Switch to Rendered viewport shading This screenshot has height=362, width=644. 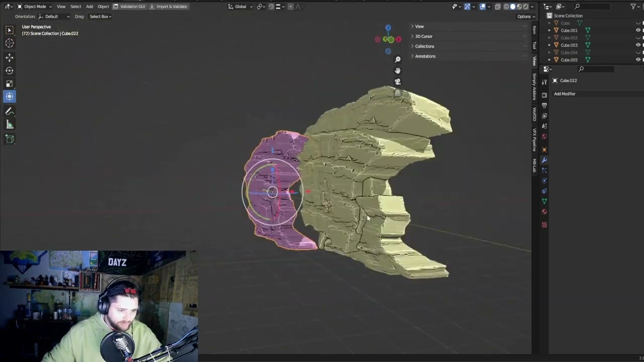point(526,7)
